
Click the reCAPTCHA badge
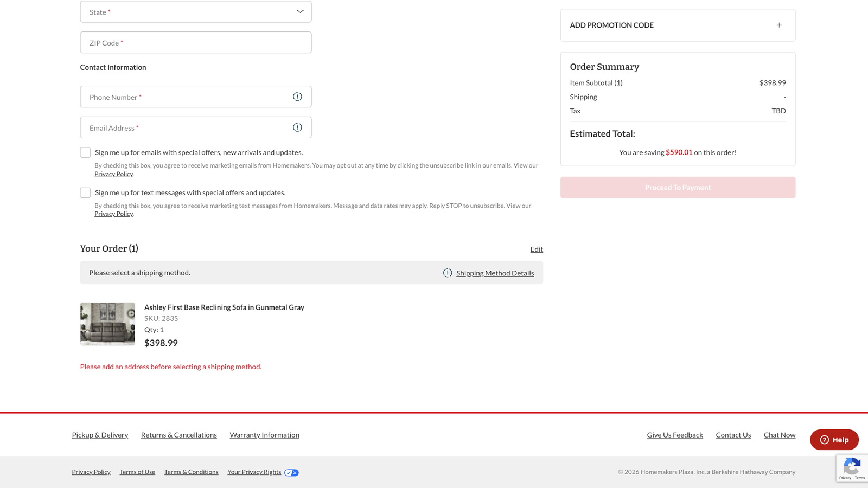(x=852, y=468)
